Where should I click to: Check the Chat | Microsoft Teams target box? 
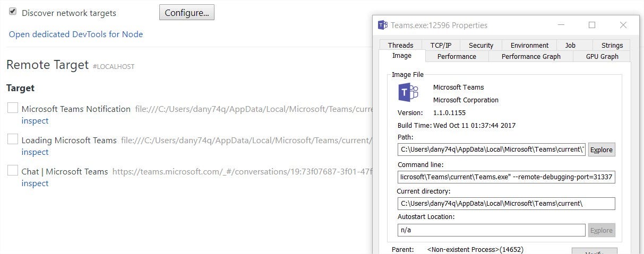[13, 171]
